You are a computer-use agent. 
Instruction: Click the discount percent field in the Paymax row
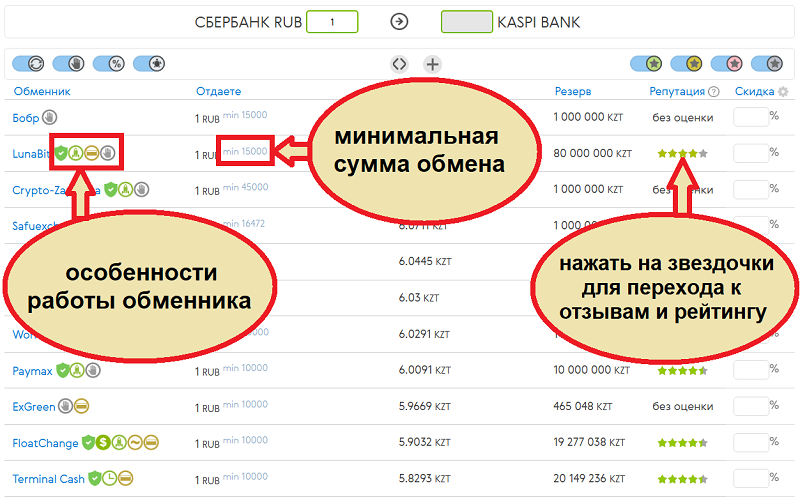click(x=751, y=370)
